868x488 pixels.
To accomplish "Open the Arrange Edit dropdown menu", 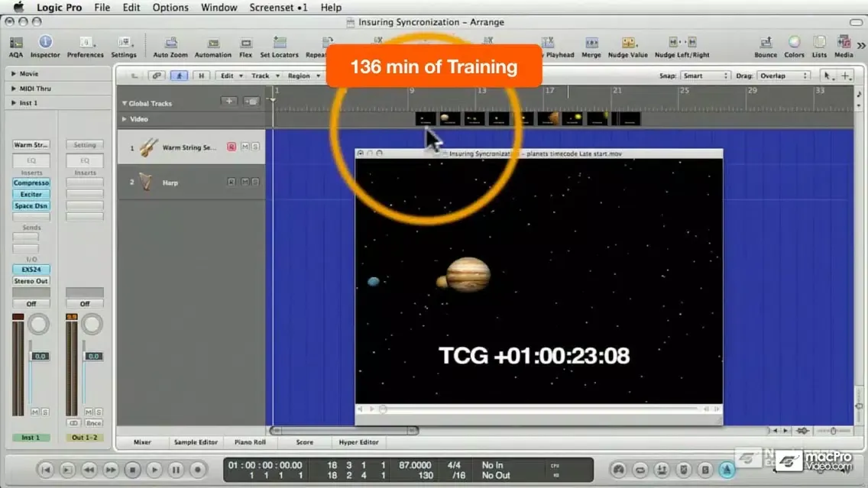I will click(232, 76).
